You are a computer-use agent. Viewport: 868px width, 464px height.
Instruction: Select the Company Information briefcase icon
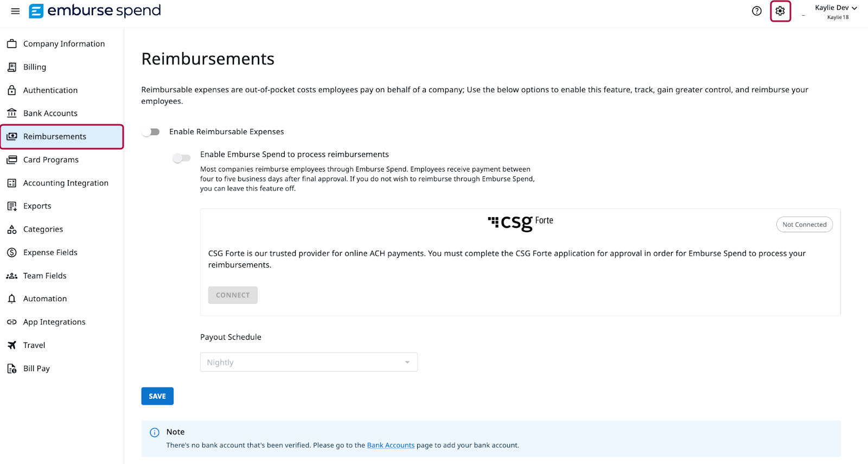(x=12, y=43)
